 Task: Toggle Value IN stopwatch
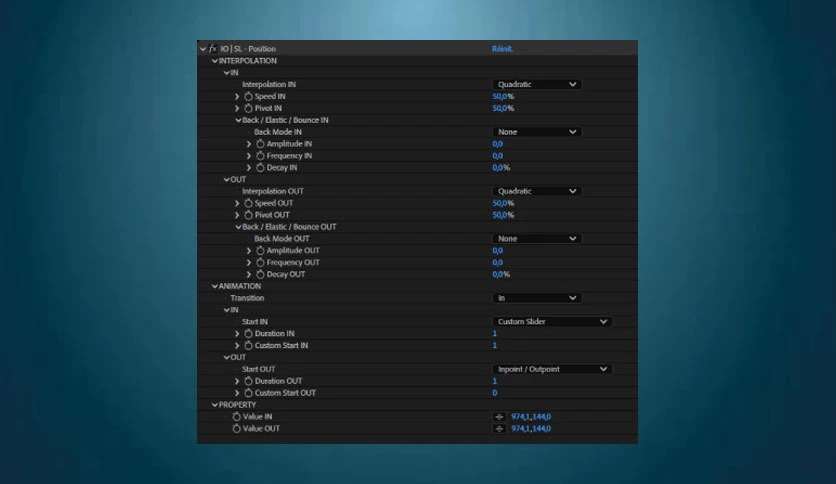click(x=237, y=416)
